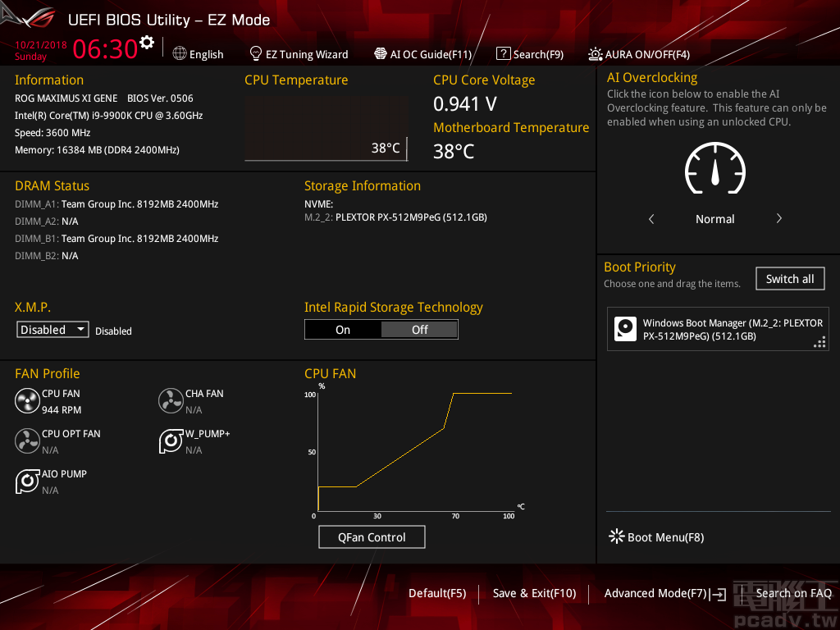The height and width of the screenshot is (630, 840).
Task: Click the Normal overclocking mode label
Action: [715, 219]
